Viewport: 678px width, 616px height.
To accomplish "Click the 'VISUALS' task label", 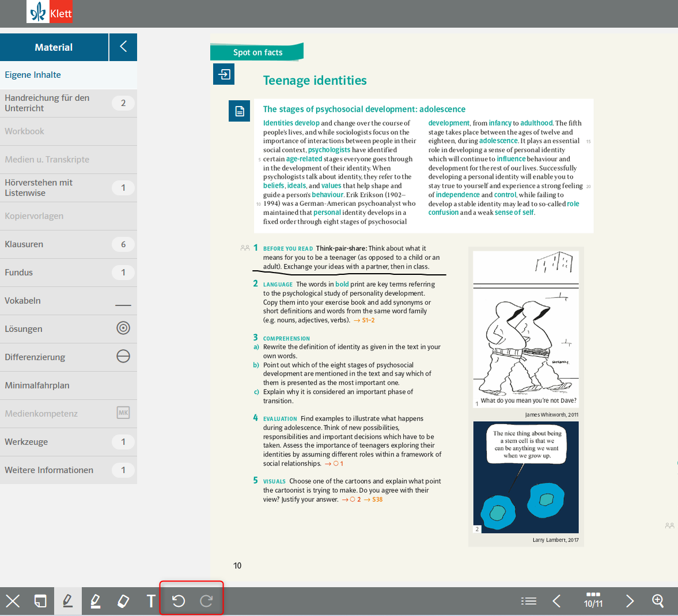I will coord(274,481).
